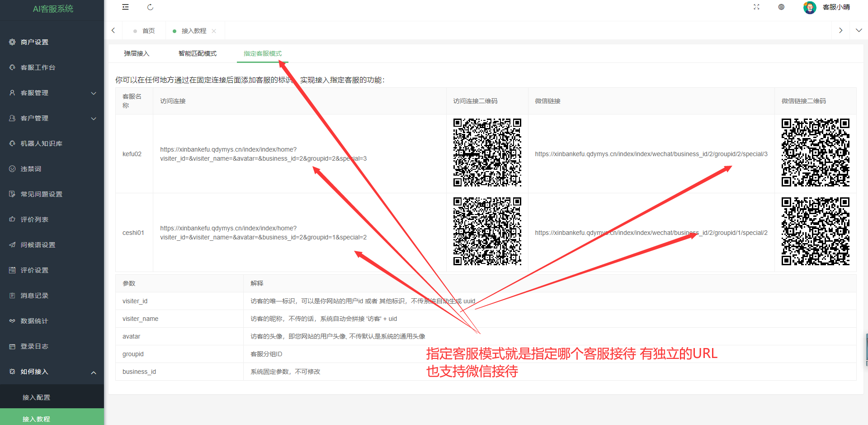
Task: Open 接入教程 in the sidebar
Action: pyautogui.click(x=52, y=418)
